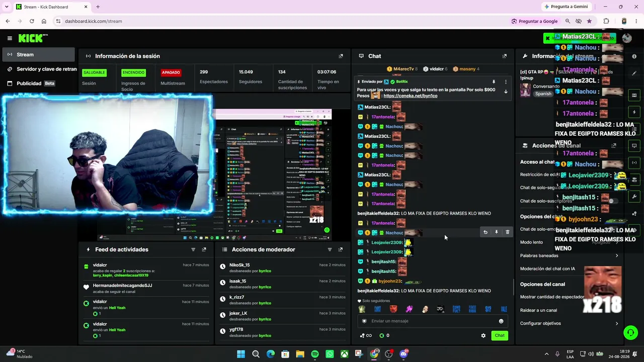Screen dimensions: 644x362
Task: Open the emoji picker in chat
Action: point(501,321)
